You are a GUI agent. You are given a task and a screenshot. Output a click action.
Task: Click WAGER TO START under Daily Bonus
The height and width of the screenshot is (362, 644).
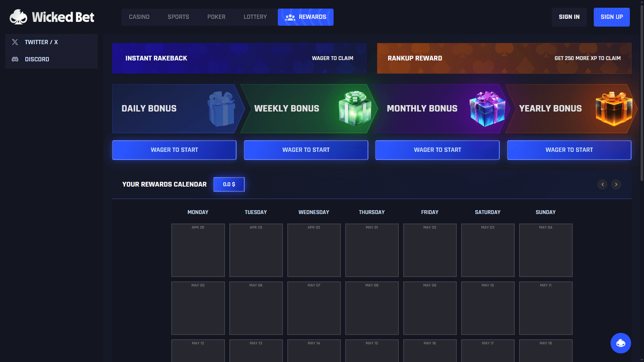174,150
